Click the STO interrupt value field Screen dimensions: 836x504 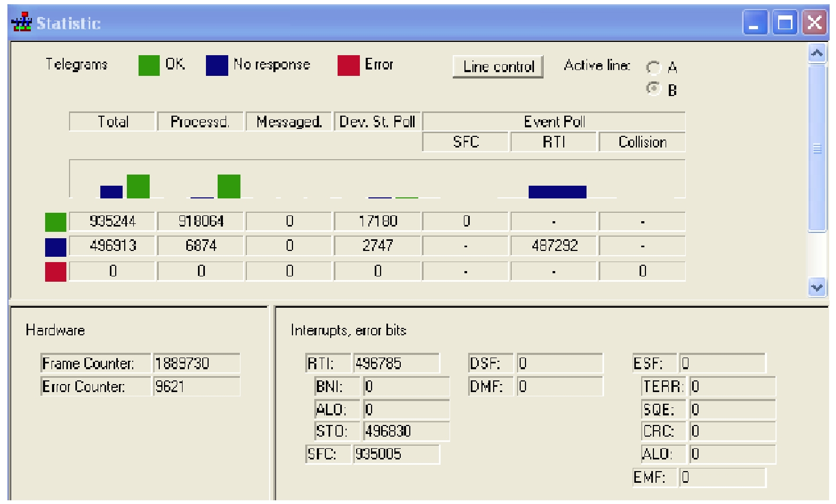pyautogui.click(x=406, y=431)
